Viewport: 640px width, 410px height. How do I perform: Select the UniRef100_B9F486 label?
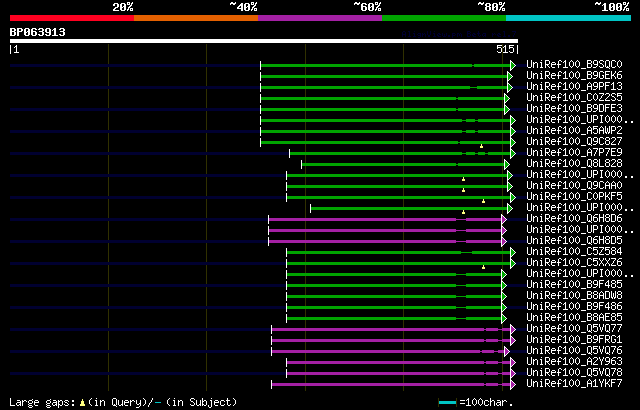574,307
